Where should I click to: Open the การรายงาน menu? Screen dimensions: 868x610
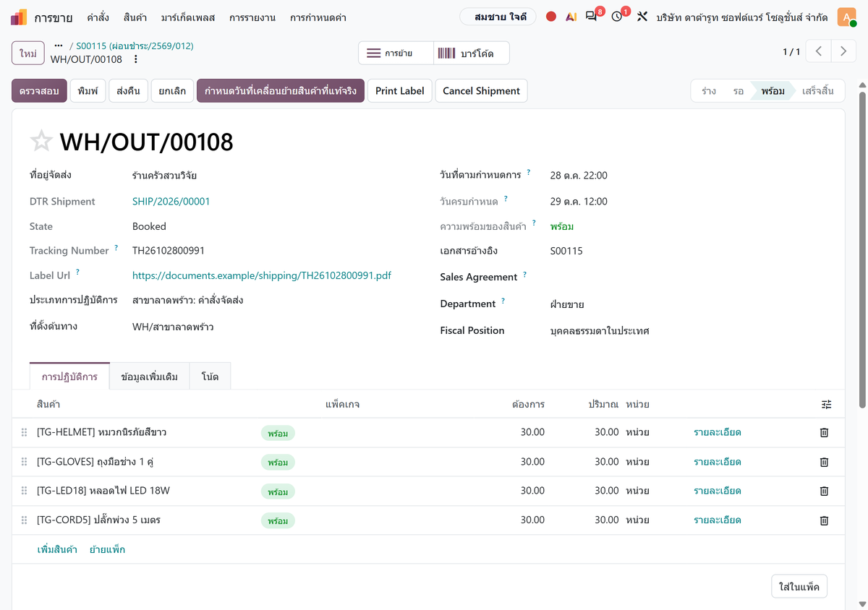click(252, 17)
